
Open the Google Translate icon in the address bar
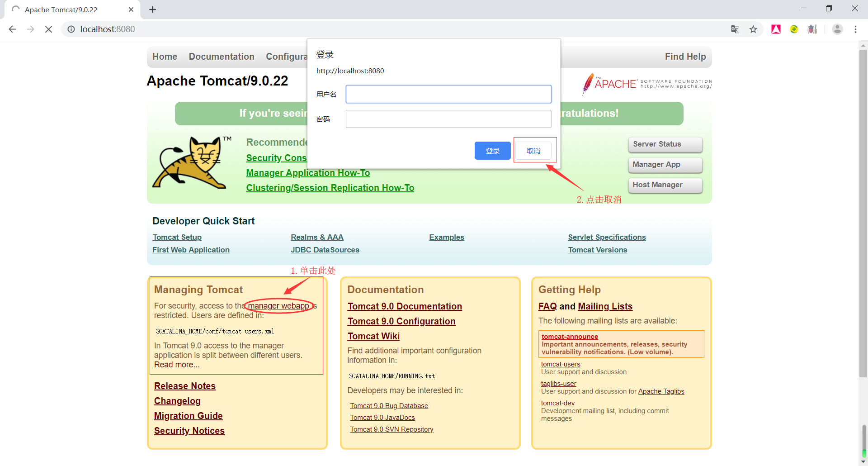[x=735, y=29]
